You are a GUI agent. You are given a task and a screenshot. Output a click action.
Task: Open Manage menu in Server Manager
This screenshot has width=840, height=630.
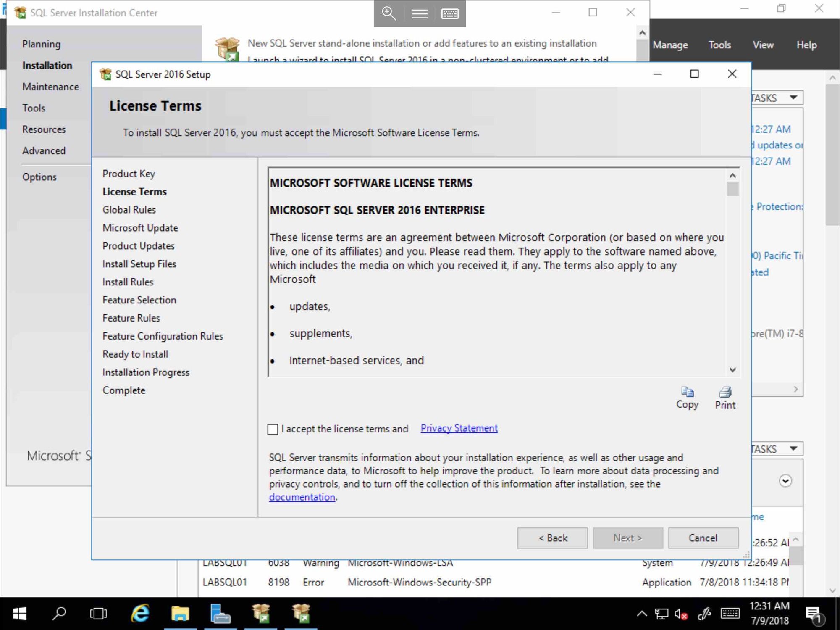tap(670, 45)
